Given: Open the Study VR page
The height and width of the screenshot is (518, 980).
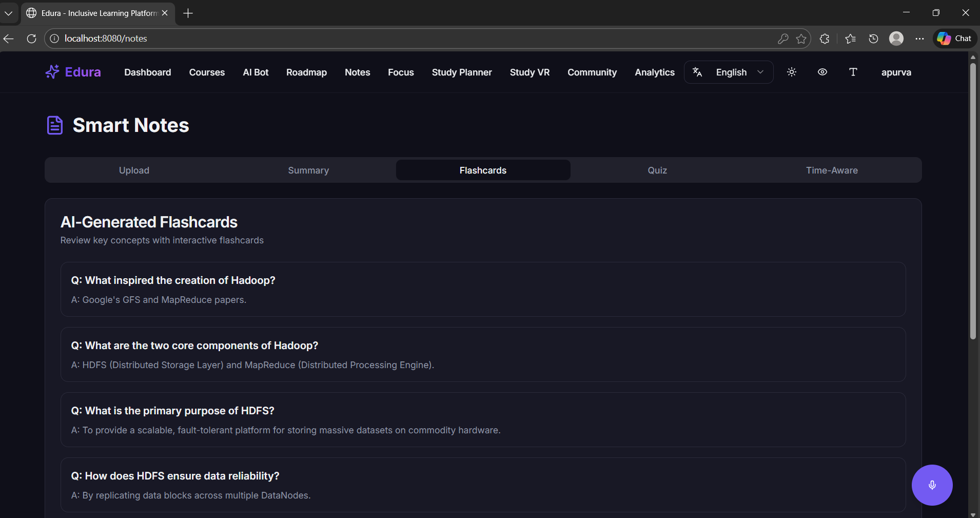Looking at the screenshot, I should point(530,72).
